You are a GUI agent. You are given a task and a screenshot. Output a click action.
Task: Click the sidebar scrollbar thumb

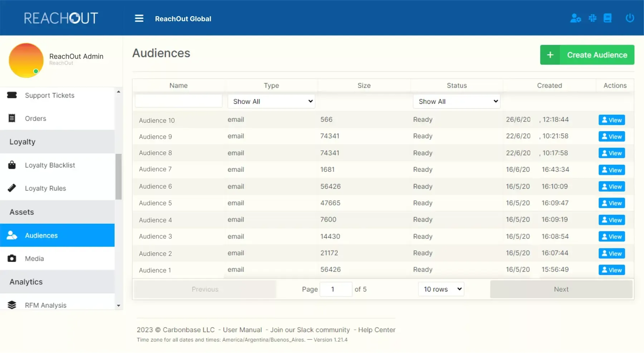118,176
